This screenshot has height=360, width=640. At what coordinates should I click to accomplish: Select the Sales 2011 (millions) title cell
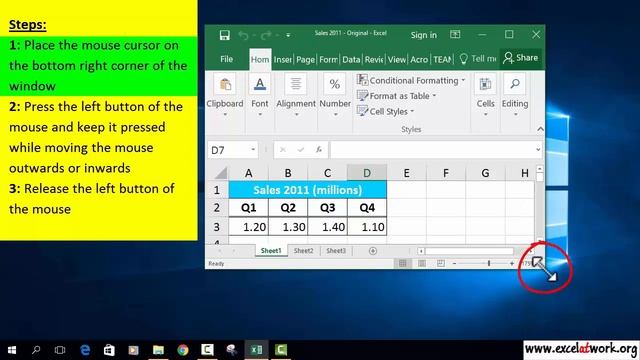pos(308,190)
